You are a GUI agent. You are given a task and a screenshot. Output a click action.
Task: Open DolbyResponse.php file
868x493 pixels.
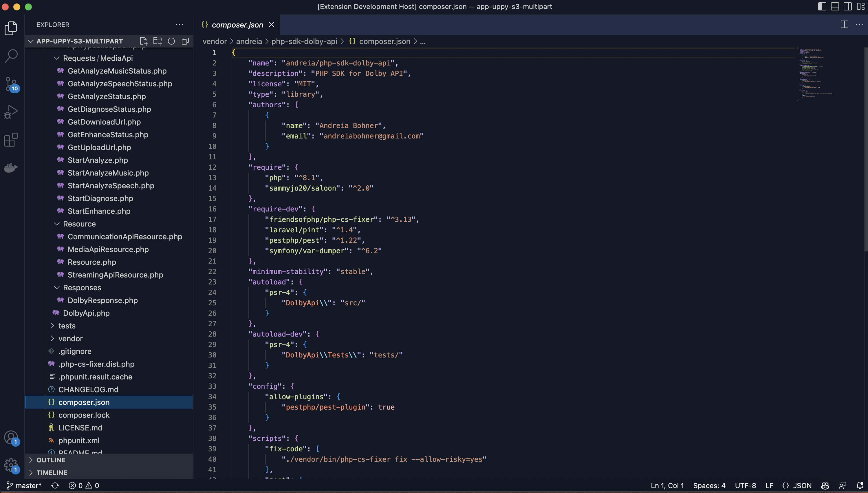102,300
